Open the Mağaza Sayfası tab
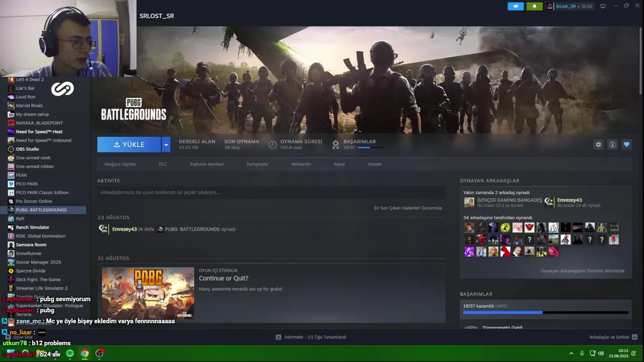 tap(120, 164)
